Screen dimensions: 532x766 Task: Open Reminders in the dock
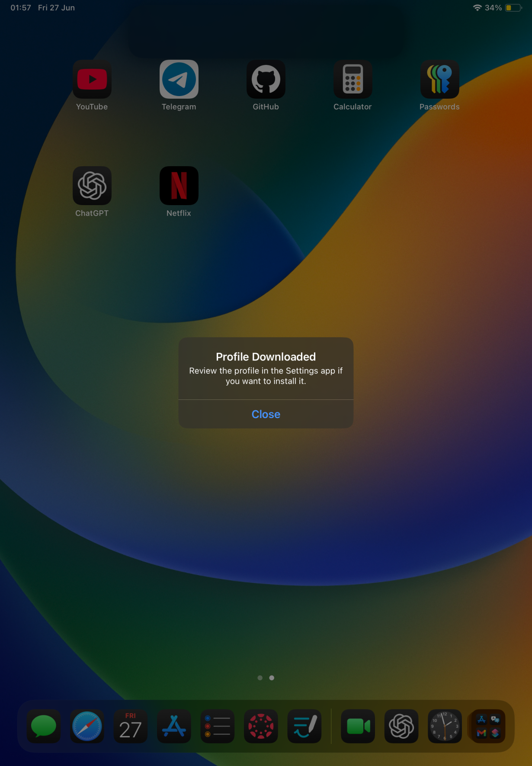pyautogui.click(x=218, y=726)
